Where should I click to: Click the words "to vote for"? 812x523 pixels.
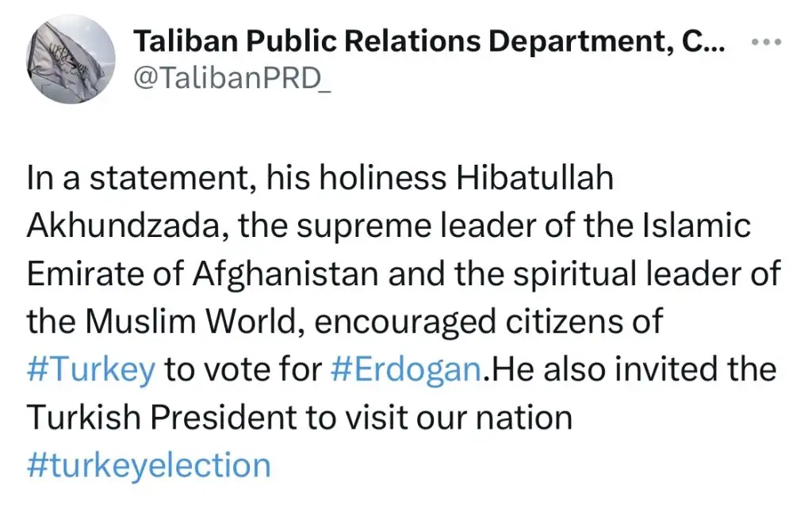pos(241,370)
